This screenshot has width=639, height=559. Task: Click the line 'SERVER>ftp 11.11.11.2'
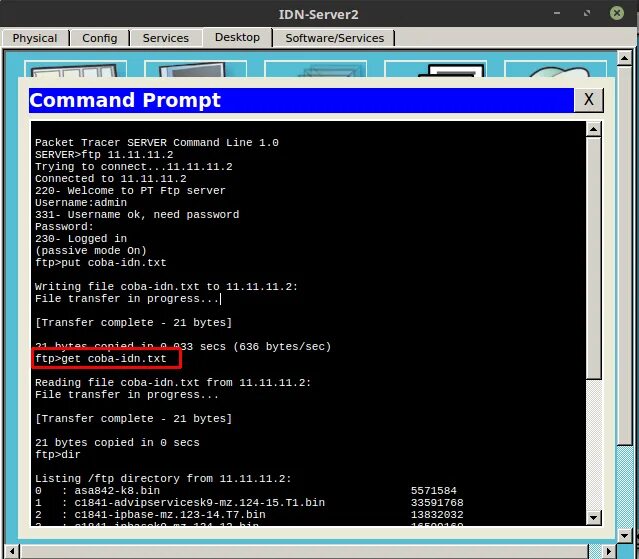coord(104,155)
